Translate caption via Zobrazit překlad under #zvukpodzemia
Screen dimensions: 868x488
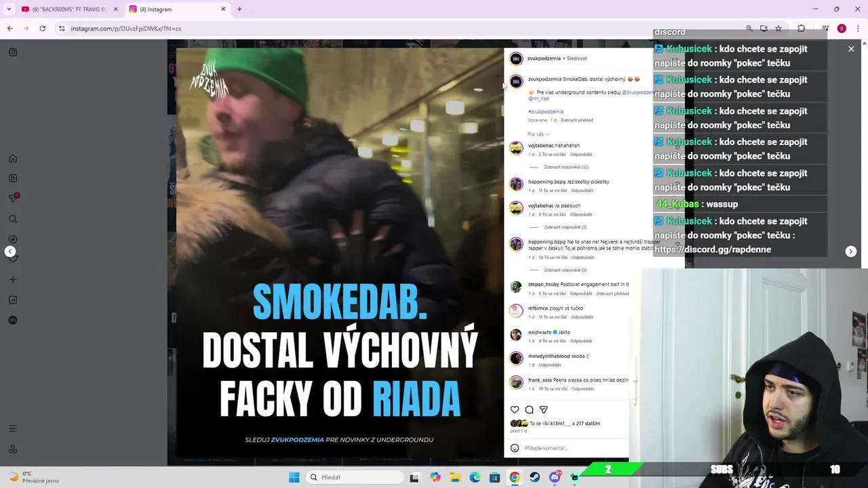(576, 120)
